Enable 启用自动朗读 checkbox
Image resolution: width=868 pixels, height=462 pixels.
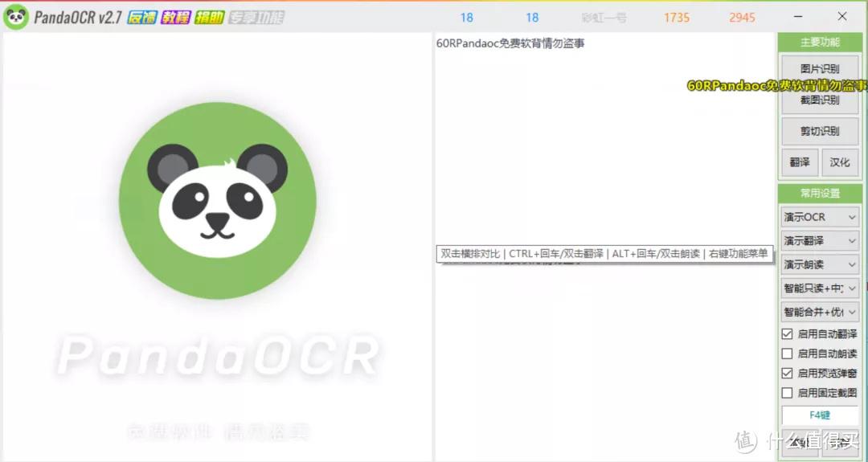(x=787, y=354)
